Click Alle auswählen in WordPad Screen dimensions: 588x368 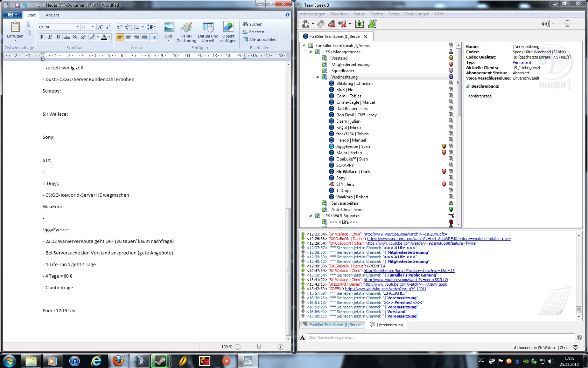coord(259,40)
